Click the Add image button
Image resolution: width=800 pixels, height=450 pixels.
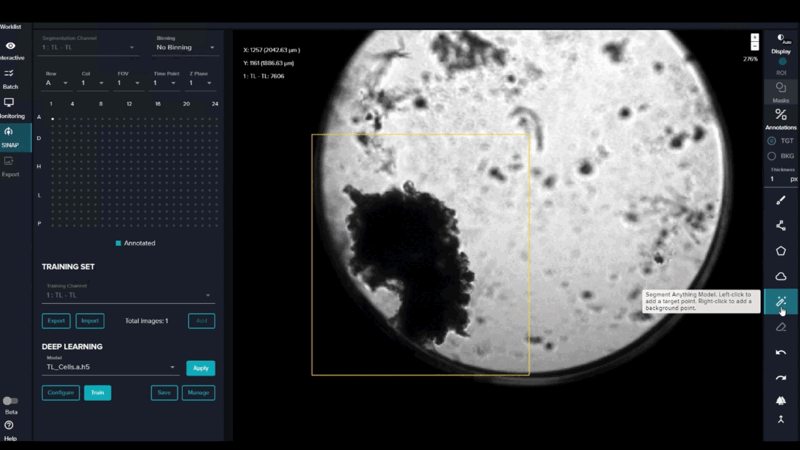coord(202,321)
